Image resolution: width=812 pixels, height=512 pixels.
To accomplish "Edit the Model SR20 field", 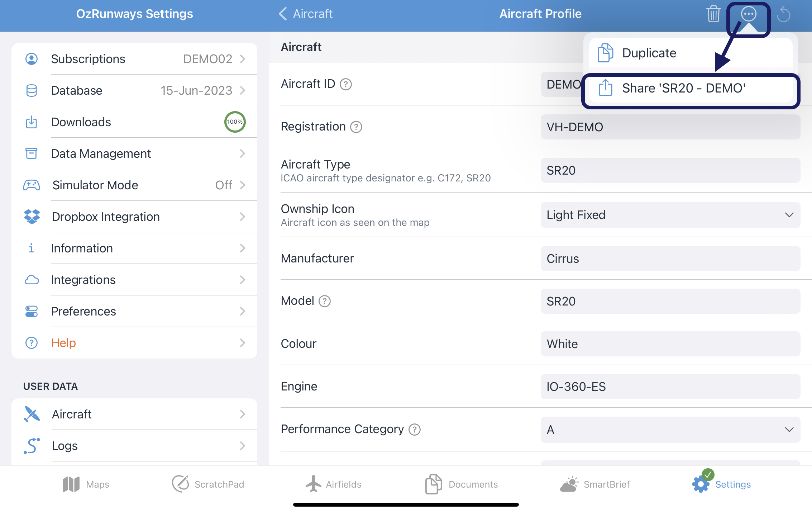I will point(670,301).
